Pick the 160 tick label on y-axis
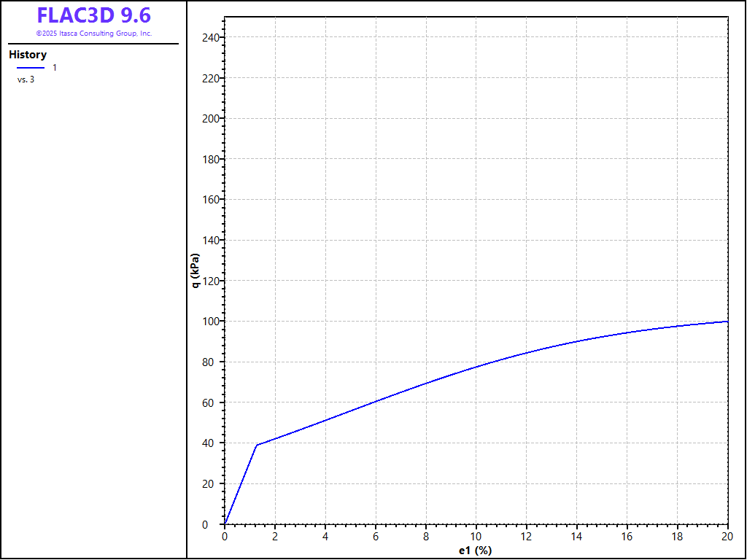 point(210,199)
